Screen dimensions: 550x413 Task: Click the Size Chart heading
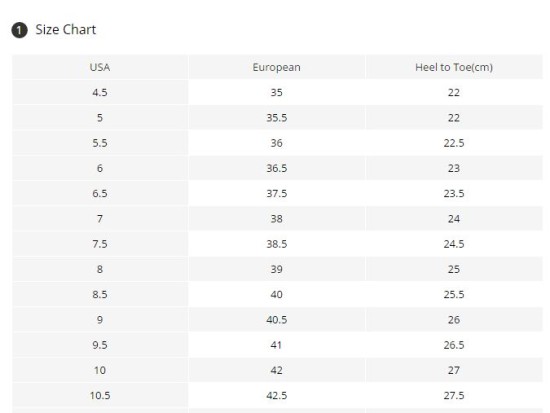(x=66, y=29)
